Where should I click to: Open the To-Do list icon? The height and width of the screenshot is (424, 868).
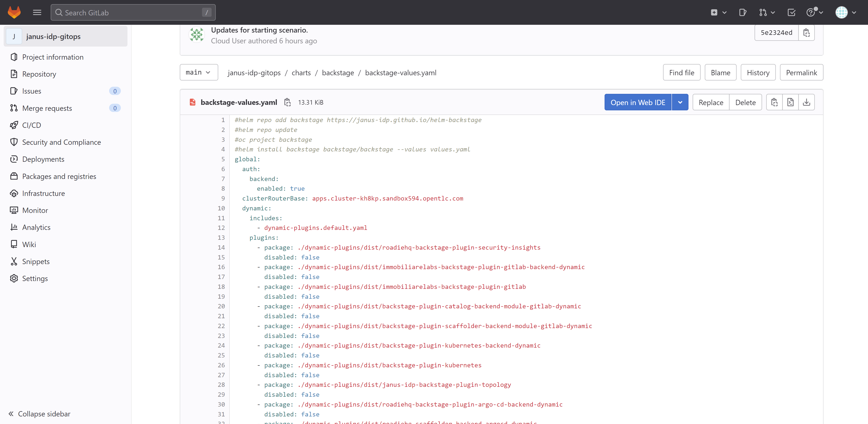click(x=791, y=12)
